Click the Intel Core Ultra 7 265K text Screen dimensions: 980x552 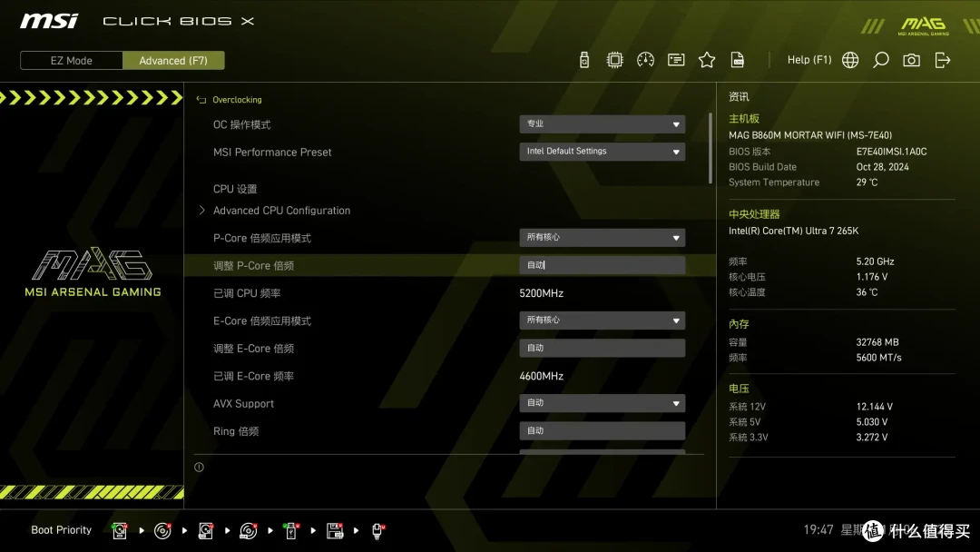point(793,231)
